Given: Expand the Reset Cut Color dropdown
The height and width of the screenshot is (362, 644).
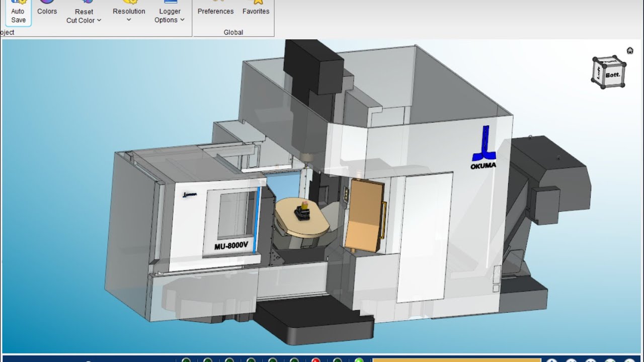Looking at the screenshot, I should click(84, 13).
